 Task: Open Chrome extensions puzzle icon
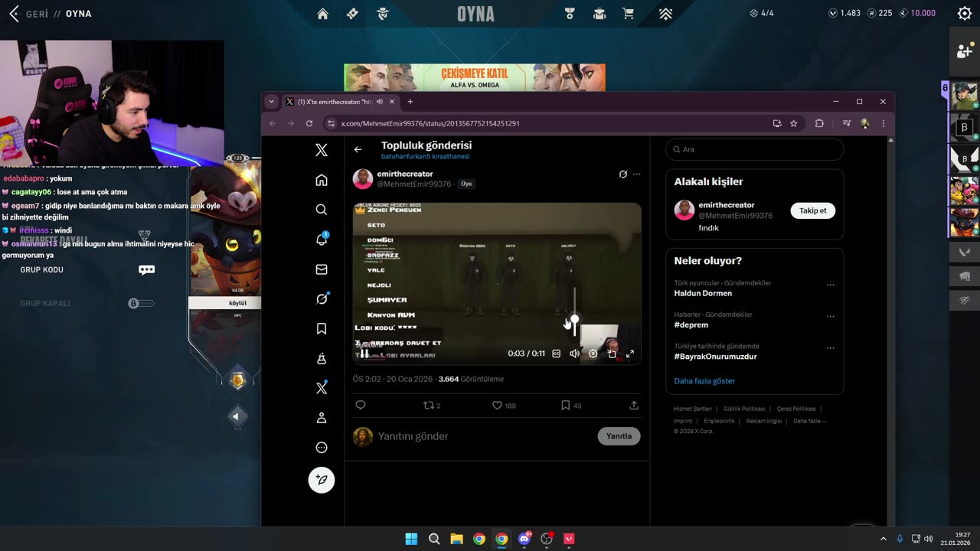(819, 123)
